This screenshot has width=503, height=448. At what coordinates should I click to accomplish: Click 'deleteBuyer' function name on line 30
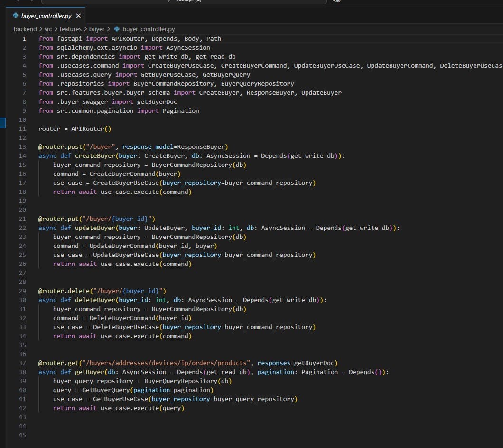[x=95, y=300]
